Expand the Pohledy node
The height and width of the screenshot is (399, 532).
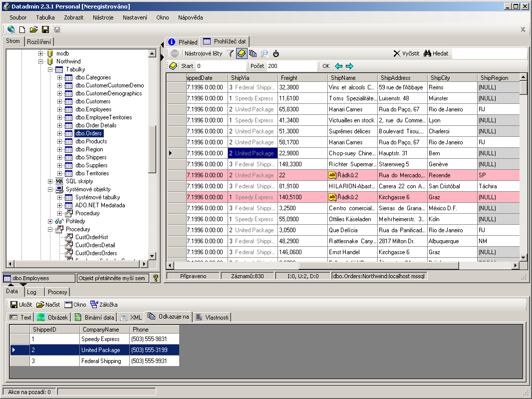coord(50,221)
